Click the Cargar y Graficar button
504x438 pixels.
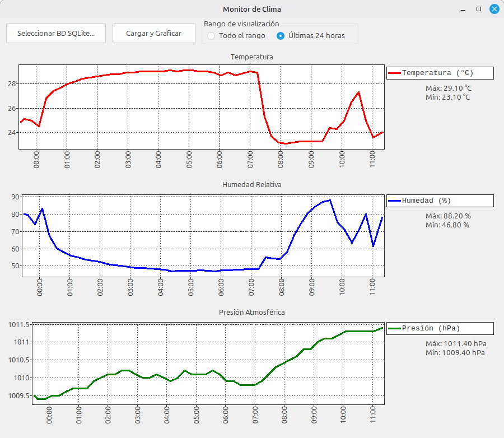pos(154,34)
